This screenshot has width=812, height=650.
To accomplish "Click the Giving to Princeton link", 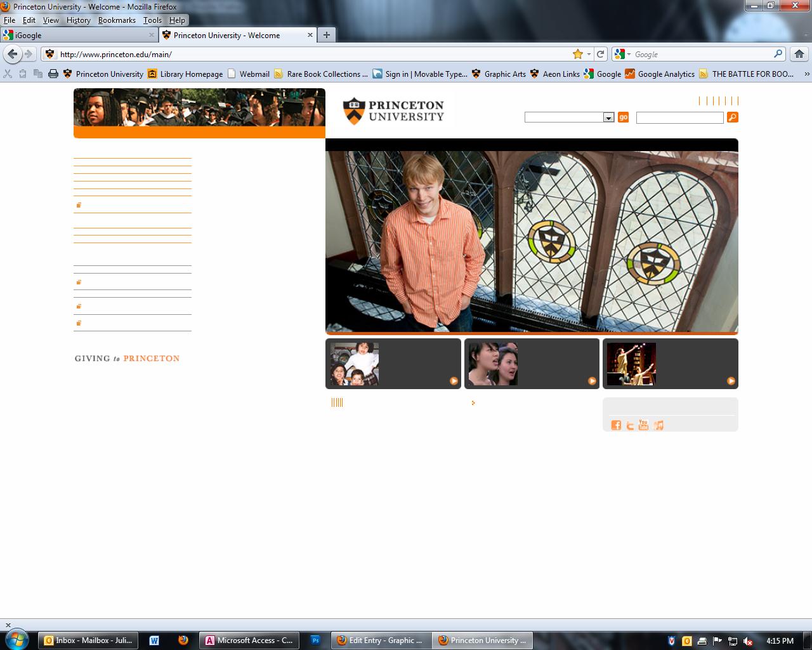I will (x=127, y=359).
